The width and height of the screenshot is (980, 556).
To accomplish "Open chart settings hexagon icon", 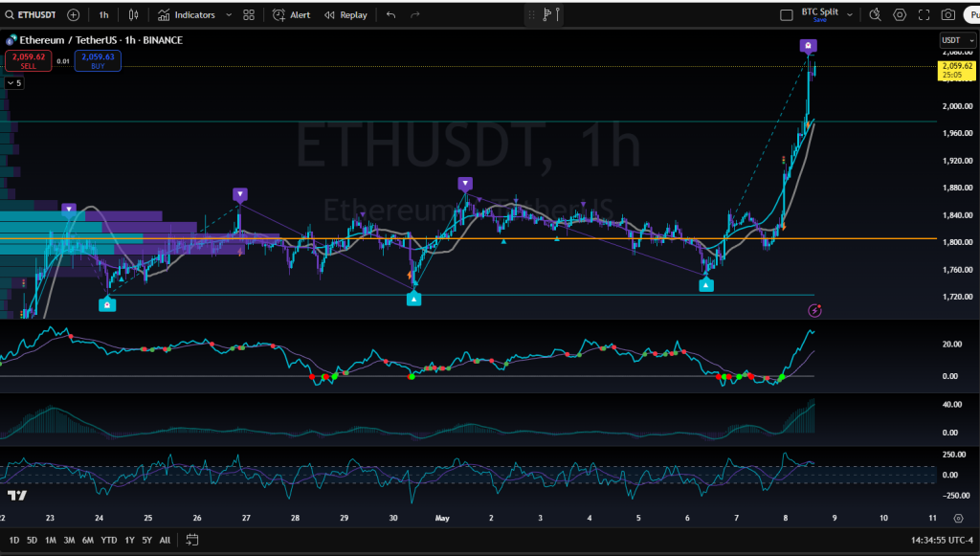I will 900,15.
